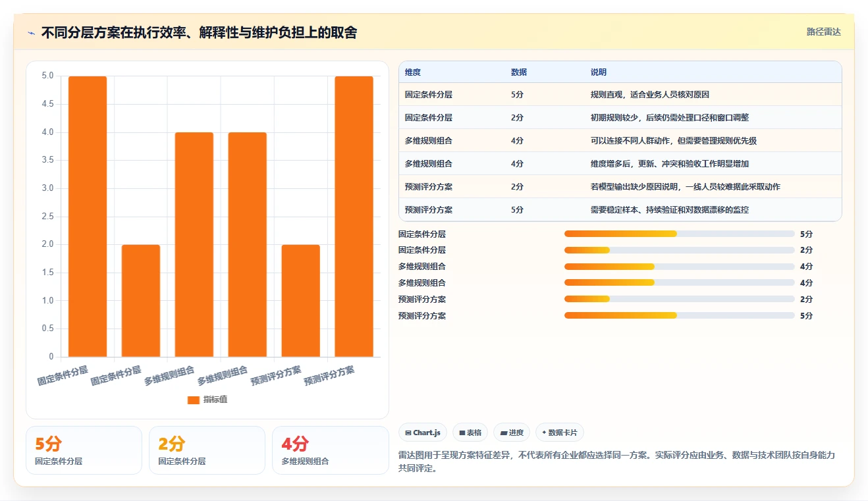Open the 2分 固定条件分层 stat card

(207, 450)
